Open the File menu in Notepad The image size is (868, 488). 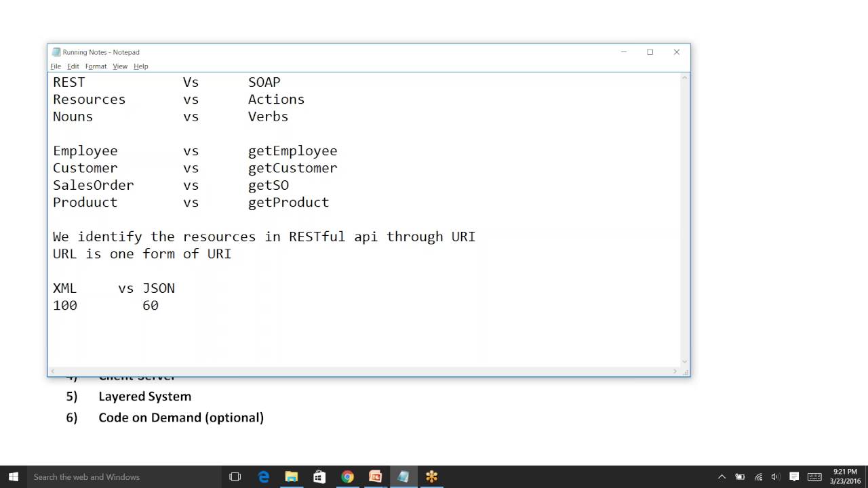(x=56, y=66)
